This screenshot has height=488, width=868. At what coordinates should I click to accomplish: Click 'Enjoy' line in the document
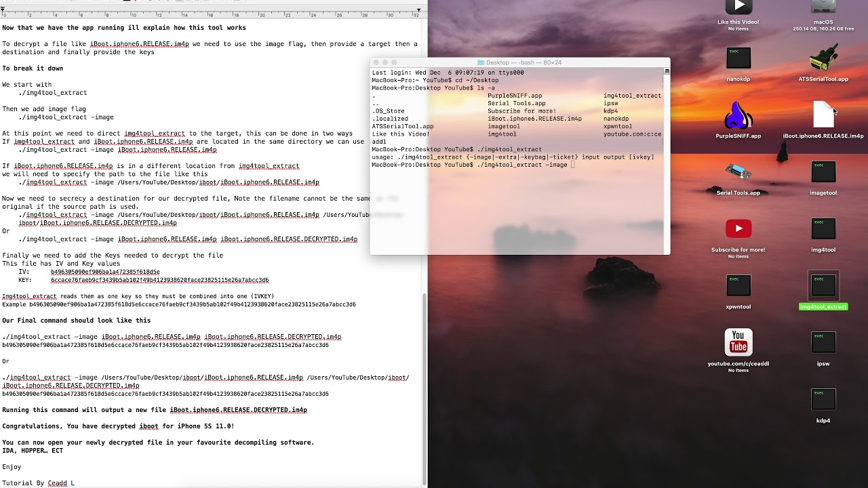tap(12, 467)
